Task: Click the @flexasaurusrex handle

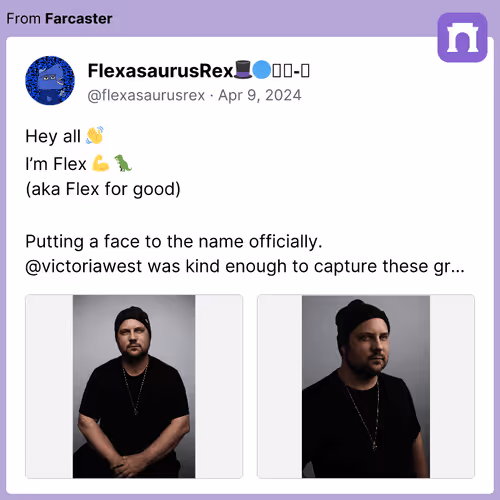Action: (146, 96)
